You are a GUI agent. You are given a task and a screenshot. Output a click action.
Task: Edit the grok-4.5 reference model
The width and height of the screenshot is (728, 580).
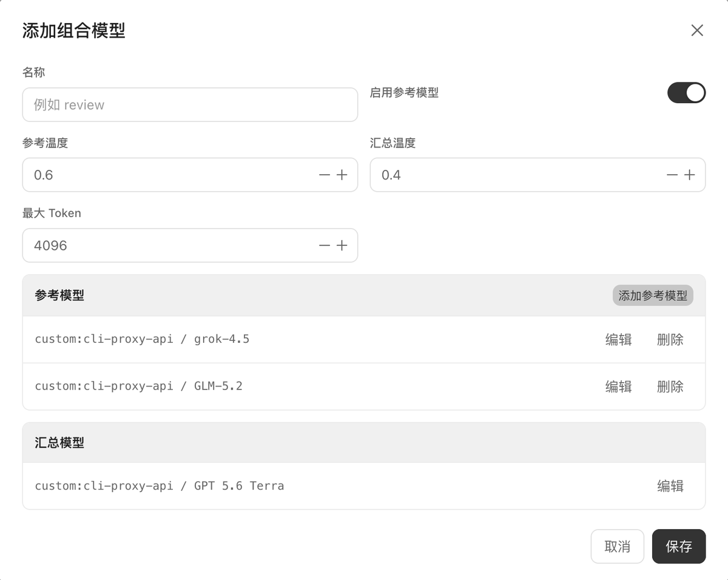point(618,340)
